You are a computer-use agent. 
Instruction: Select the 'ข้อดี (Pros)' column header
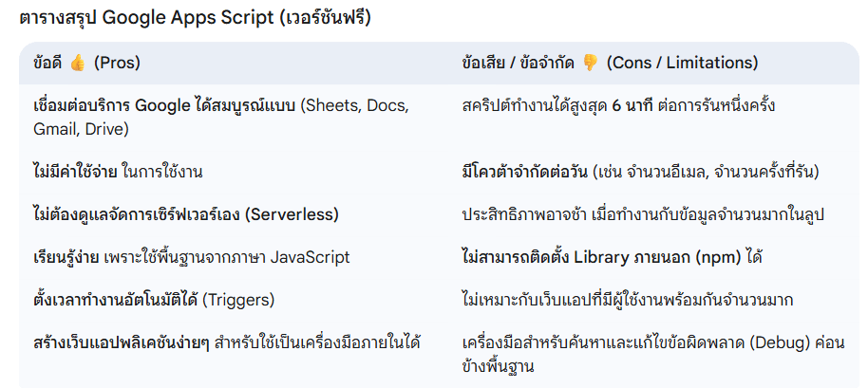[x=86, y=64]
